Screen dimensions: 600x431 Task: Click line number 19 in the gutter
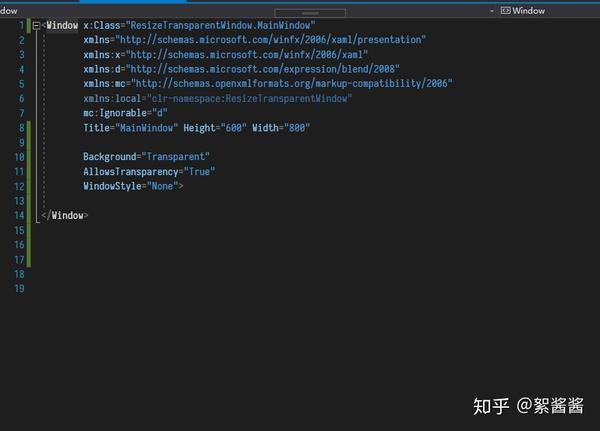[19, 289]
